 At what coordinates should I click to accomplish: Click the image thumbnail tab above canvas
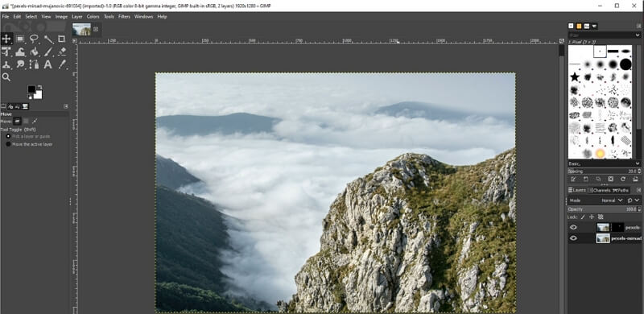tap(81, 29)
